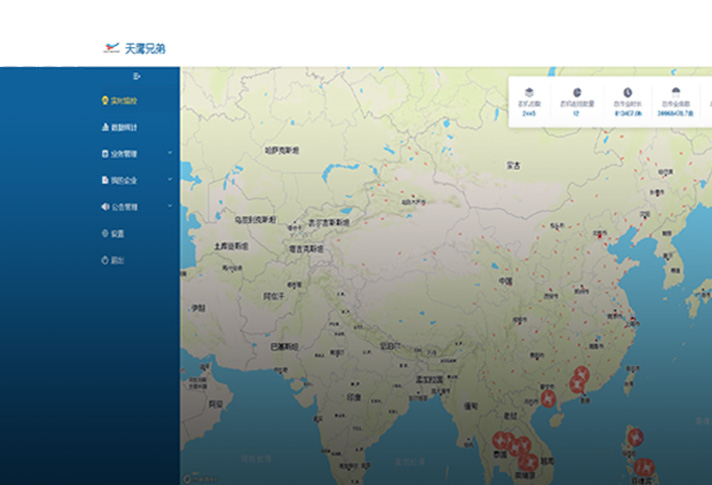Viewport: 712px width, 485px height.
Task: Select the upper drone marker near Hong Kong
Action: click(582, 375)
